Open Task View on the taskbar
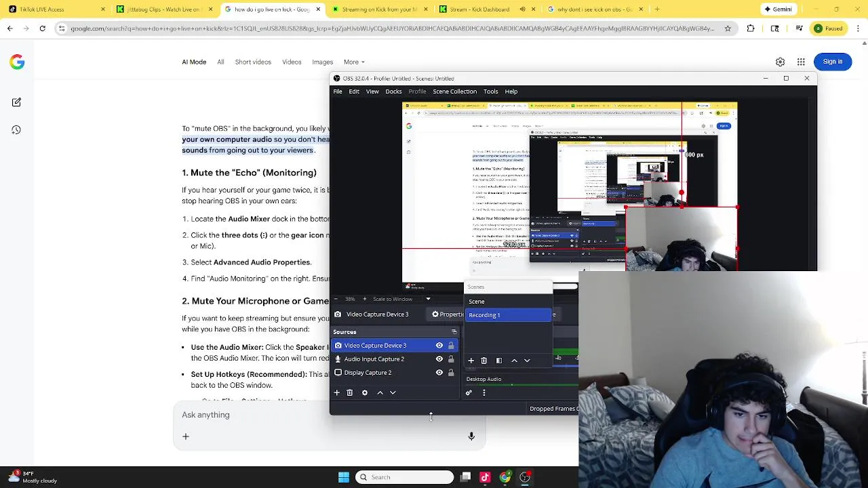 pyautogui.click(x=465, y=477)
